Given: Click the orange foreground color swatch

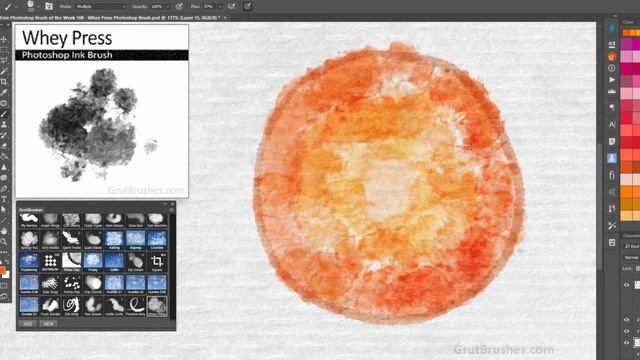Looking at the screenshot, I should click(x=2, y=270).
